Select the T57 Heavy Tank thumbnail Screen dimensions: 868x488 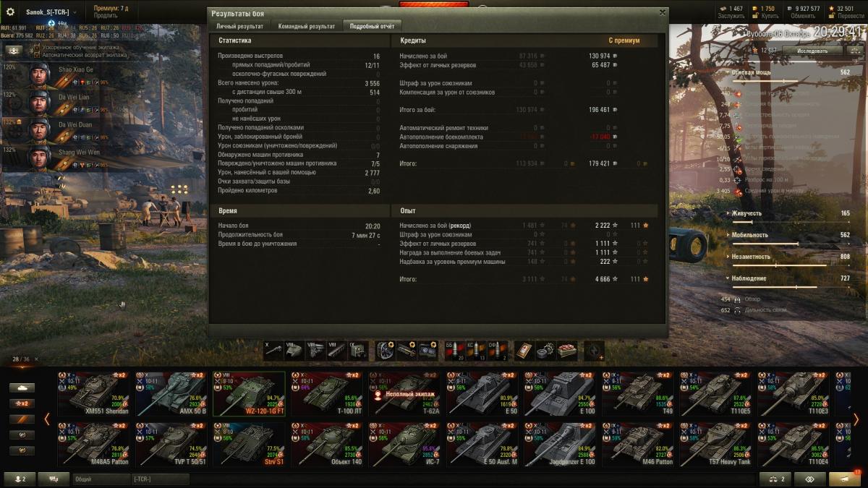(717, 445)
